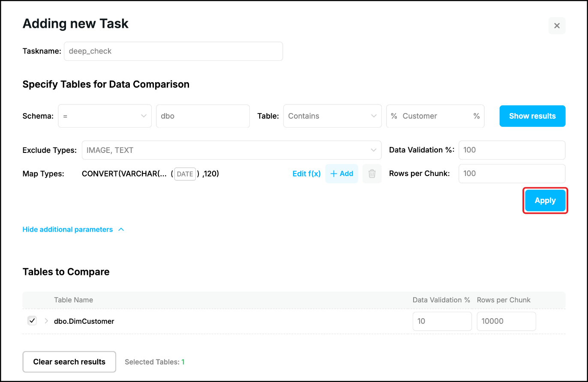
Task: Click the Show results button
Action: [532, 116]
